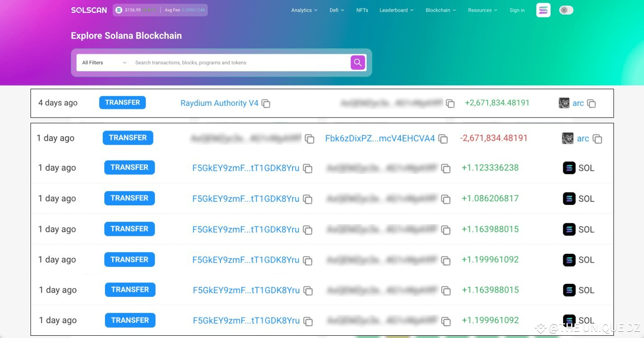Click SOL token icon in +1.086206817 row
This screenshot has height=338, width=644.
[569, 199]
